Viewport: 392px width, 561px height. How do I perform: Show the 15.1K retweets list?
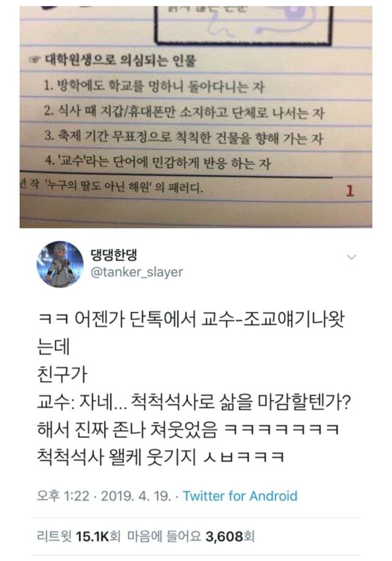tap(78, 537)
